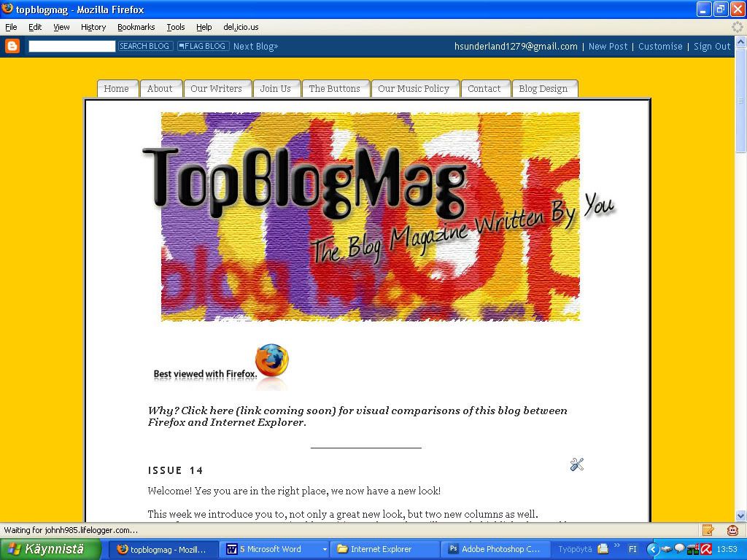Click the Safely Remove Hardware tray icon
The width and height of the screenshot is (747, 560).
point(665,550)
